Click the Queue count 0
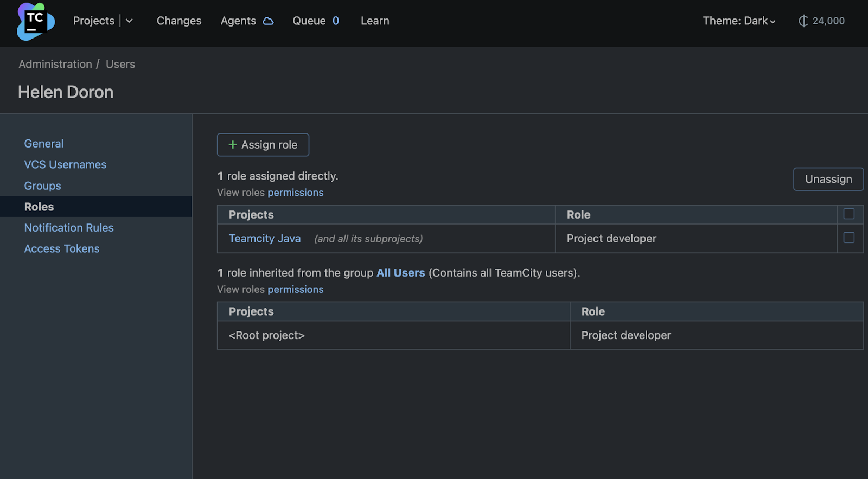Screen dimensions: 868x479 pos(336,21)
